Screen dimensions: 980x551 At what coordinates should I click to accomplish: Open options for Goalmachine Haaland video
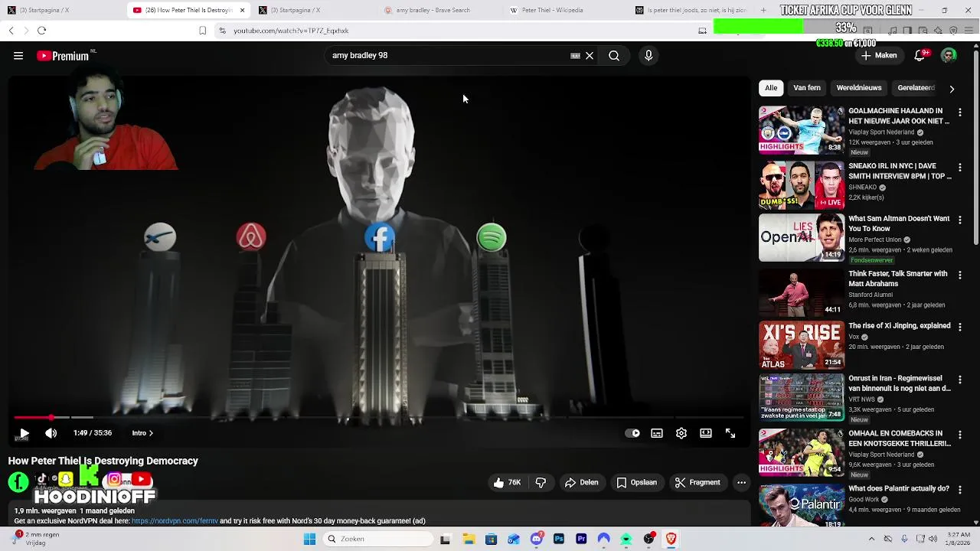pyautogui.click(x=960, y=112)
